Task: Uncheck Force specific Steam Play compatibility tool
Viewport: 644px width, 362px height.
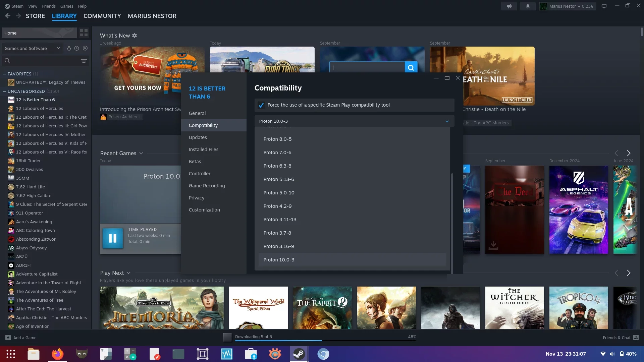Action: tap(261, 105)
